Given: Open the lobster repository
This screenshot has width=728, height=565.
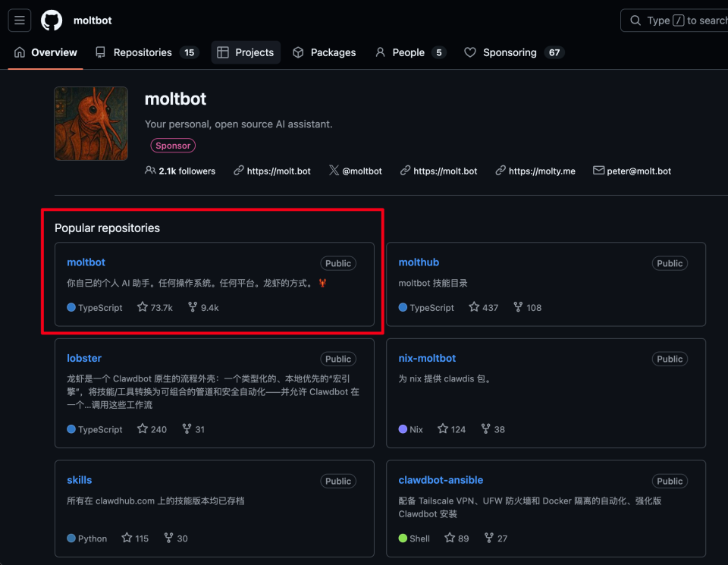Looking at the screenshot, I should [x=84, y=359].
